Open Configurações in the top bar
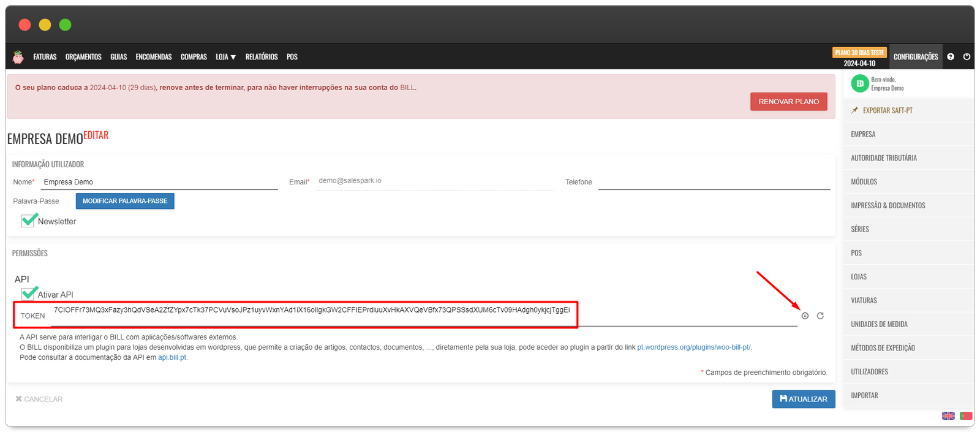Screen dimensions: 980x432 (x=915, y=57)
